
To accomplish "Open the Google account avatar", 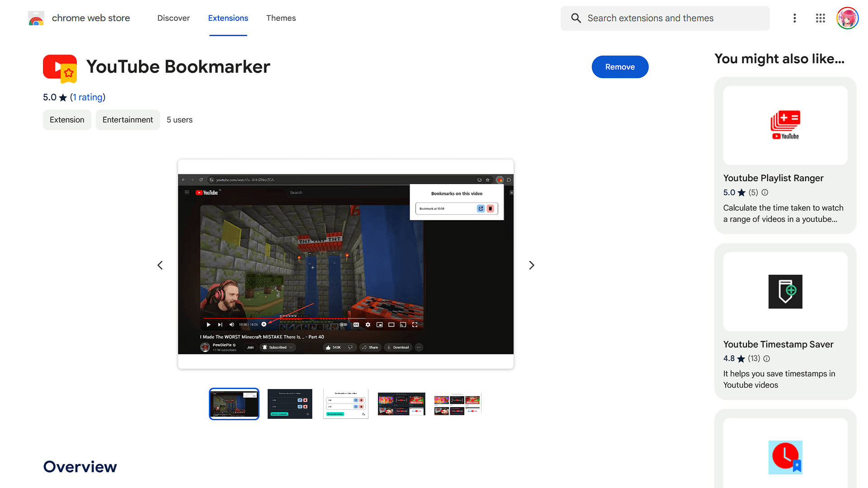I will 847,18.
